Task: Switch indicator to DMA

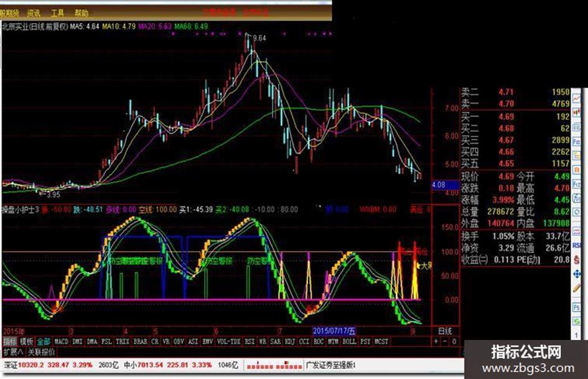Action: coord(92,342)
